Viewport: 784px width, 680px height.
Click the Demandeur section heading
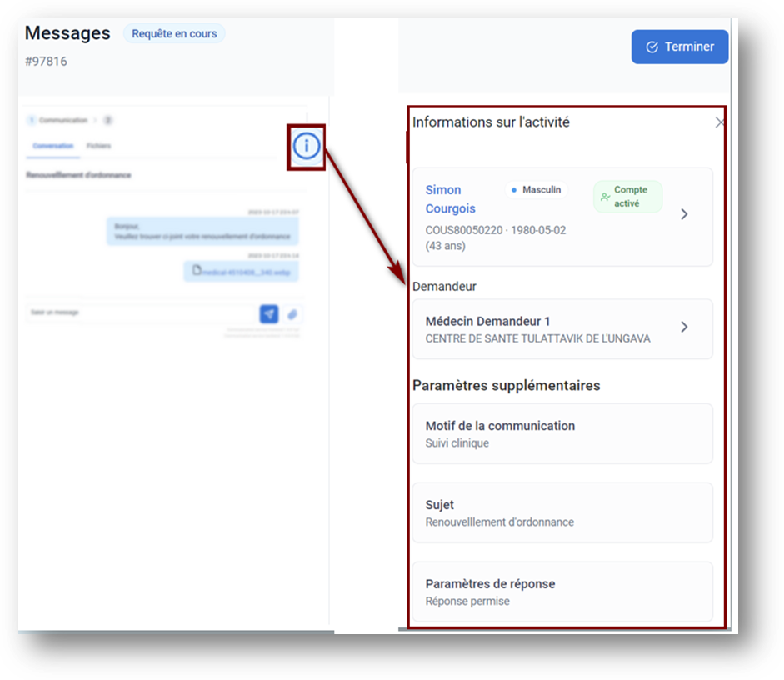click(444, 287)
